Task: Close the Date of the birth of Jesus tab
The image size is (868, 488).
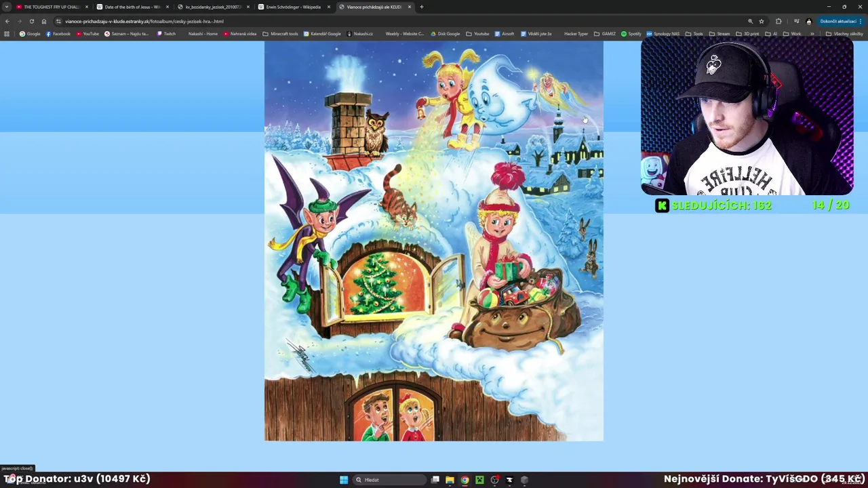Action: pos(167,7)
